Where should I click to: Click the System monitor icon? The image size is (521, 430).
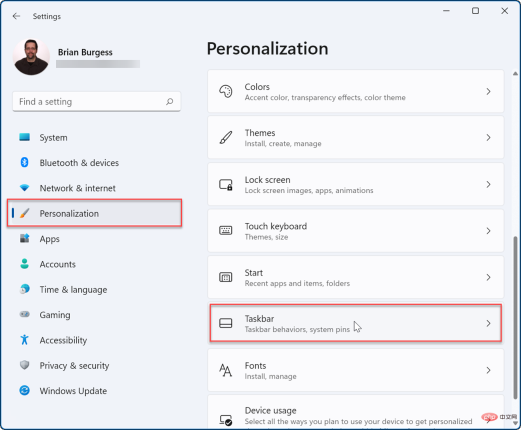tap(24, 137)
